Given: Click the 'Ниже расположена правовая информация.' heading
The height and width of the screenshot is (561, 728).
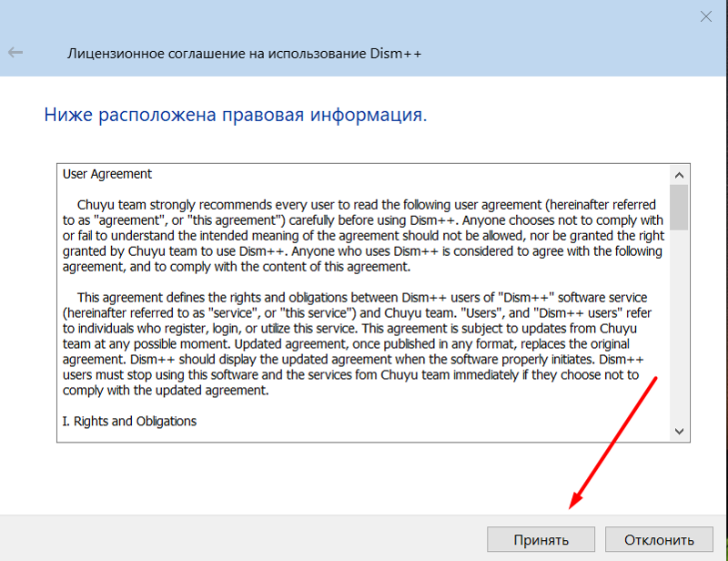Looking at the screenshot, I should tap(236, 115).
